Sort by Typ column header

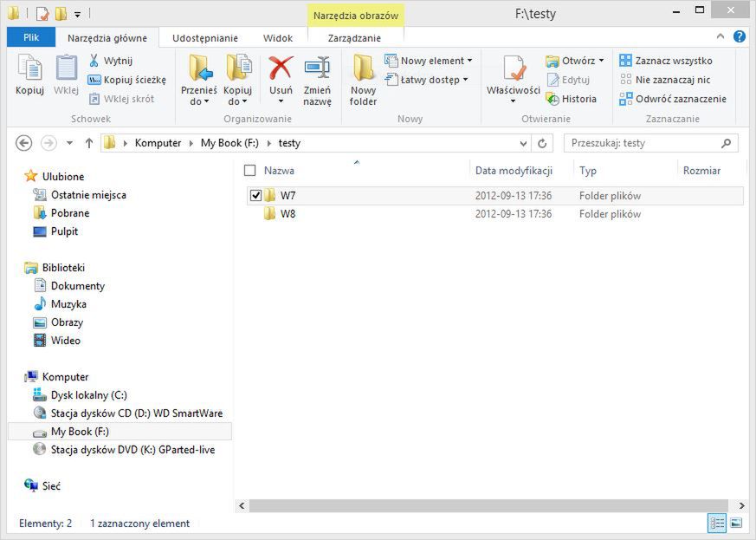point(588,171)
